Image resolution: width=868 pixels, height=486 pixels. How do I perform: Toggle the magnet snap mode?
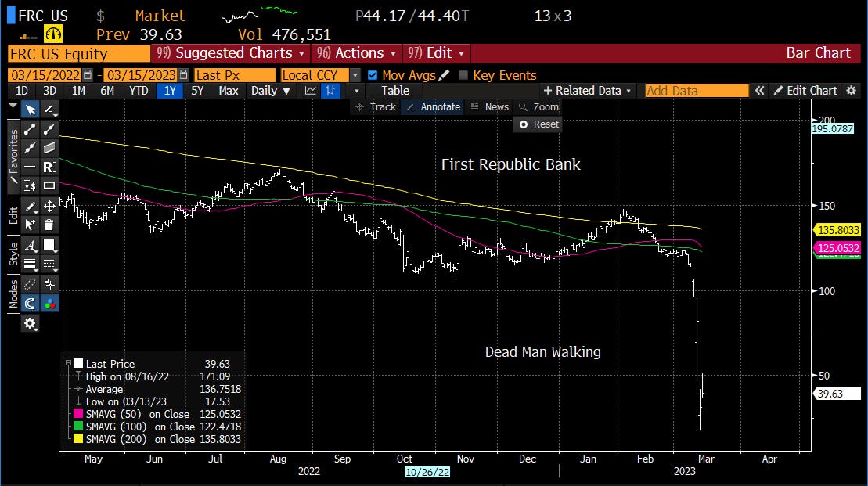[31, 304]
